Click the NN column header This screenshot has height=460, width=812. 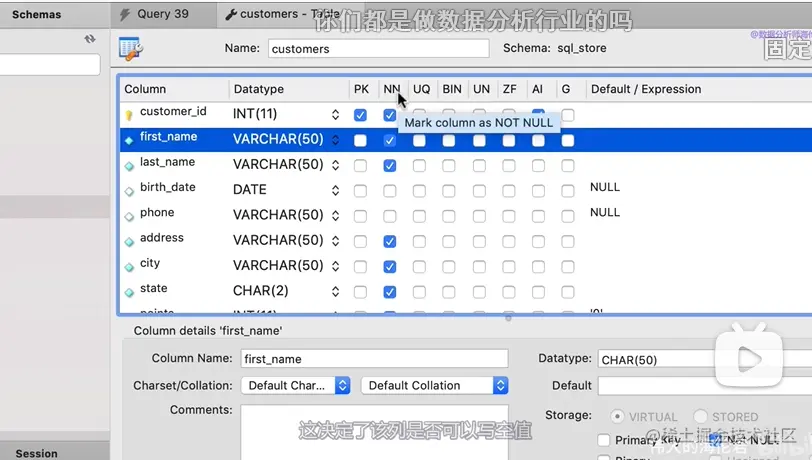point(392,89)
